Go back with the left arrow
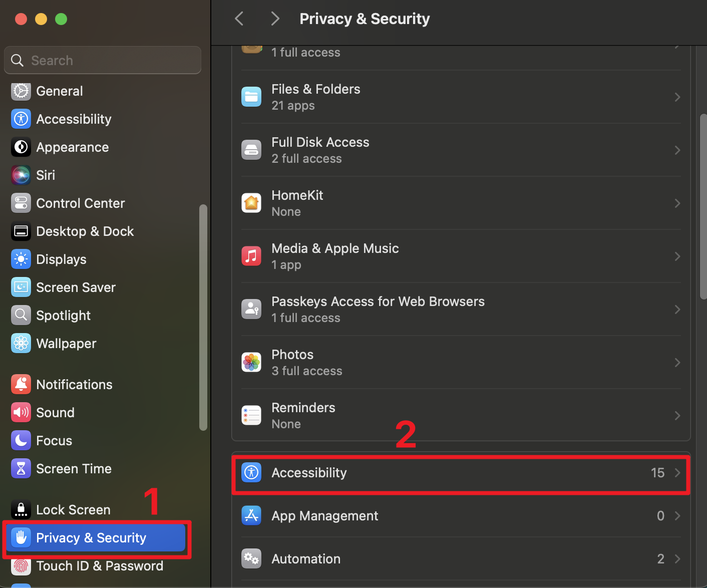Viewport: 707px width, 588px height. tap(239, 19)
